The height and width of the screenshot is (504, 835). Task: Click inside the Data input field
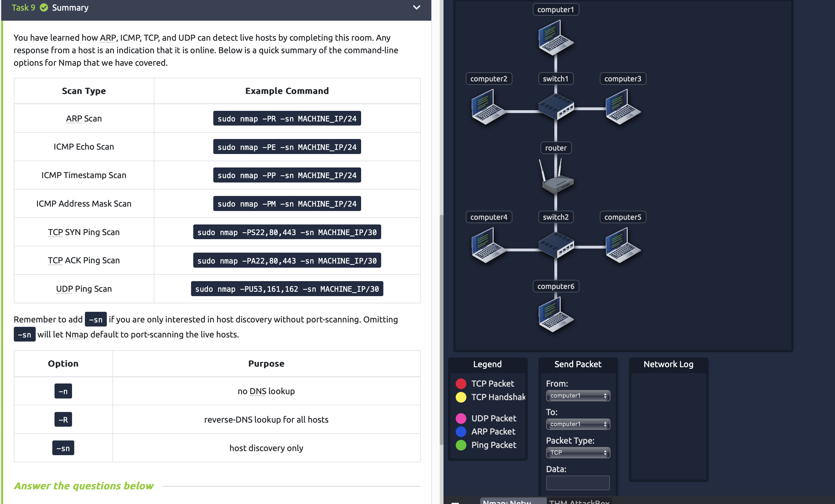pyautogui.click(x=578, y=483)
